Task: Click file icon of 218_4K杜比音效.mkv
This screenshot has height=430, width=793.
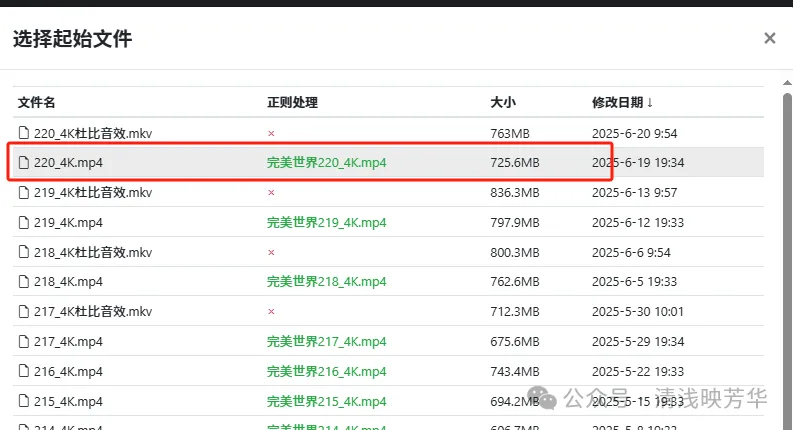Action: [24, 252]
